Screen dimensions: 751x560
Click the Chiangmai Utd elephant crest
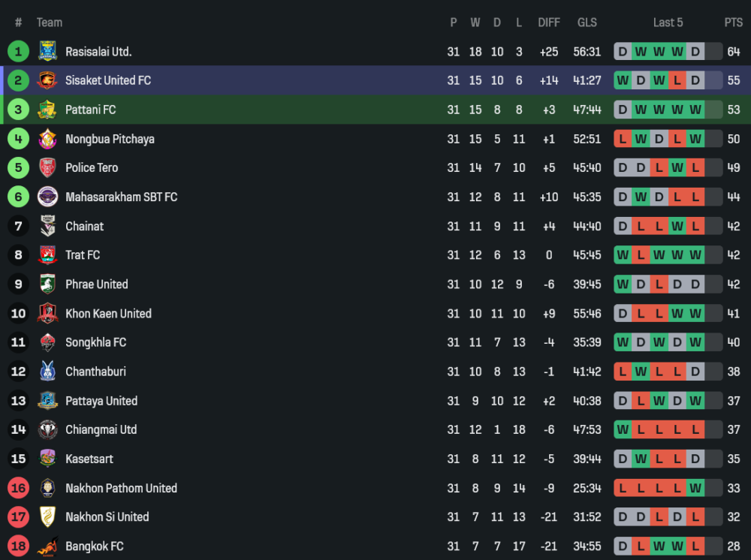tap(47, 429)
